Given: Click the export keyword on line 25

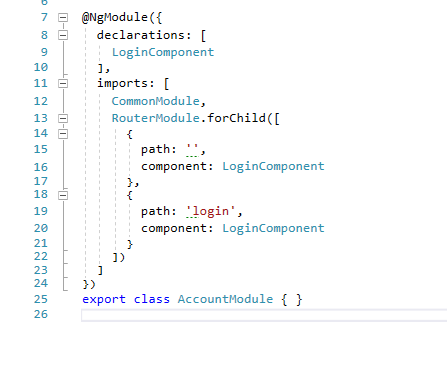Looking at the screenshot, I should coord(104,299).
